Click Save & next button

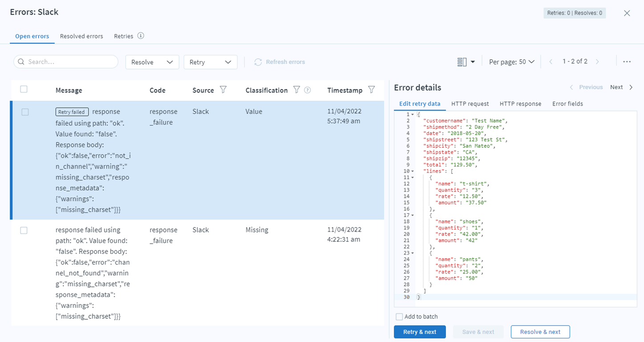coord(478,332)
